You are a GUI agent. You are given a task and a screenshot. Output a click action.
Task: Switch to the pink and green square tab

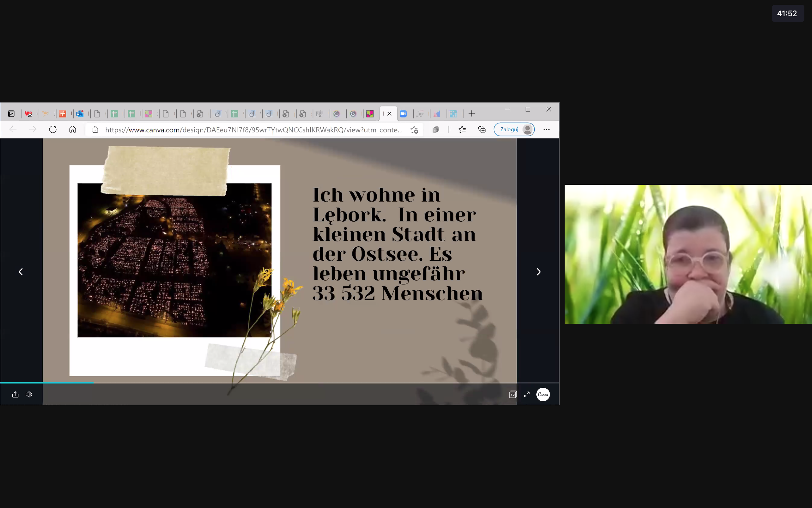tap(370, 114)
